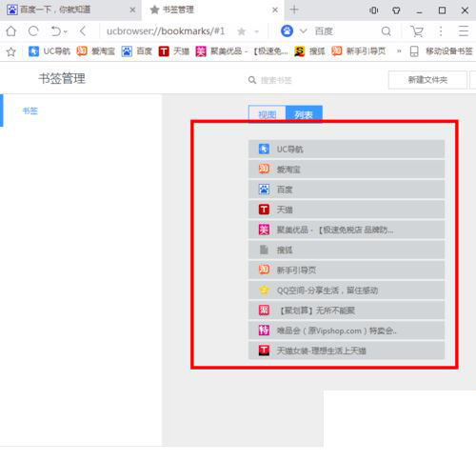Viewport: 476px width, 461px height.
Task: Click the undo restore-tab icon
Action: point(56,31)
